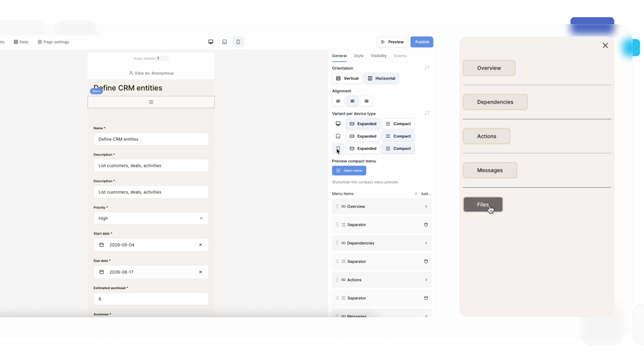Click Files in compact menu preview
Screen dimensions: 644x362
(483, 205)
